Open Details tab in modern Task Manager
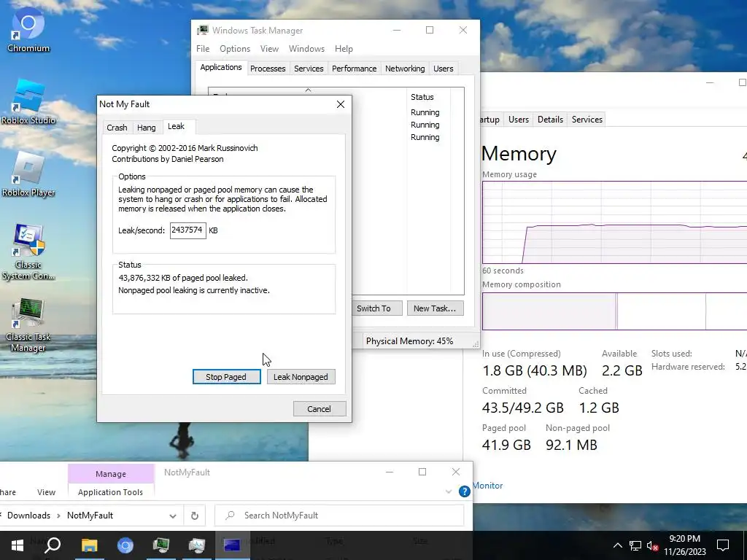747x560 pixels. [550, 120]
